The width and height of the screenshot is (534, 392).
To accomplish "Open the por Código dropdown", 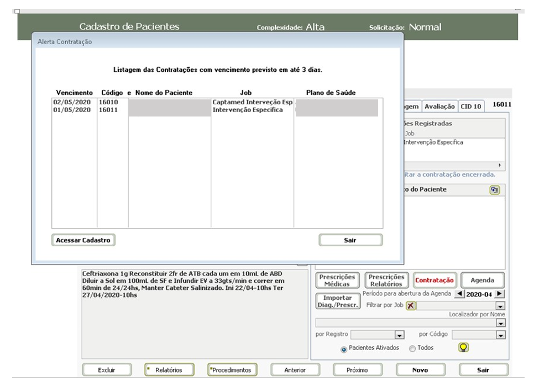I will [x=501, y=335].
